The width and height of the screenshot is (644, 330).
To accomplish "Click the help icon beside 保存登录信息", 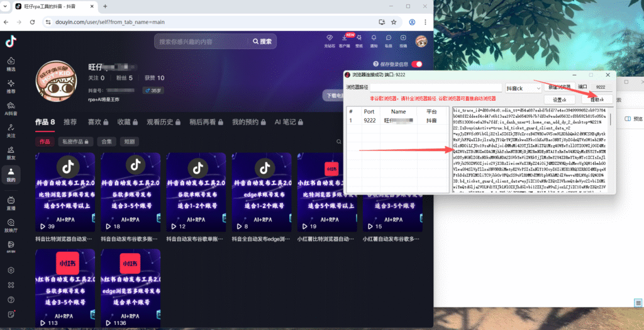I will (x=375, y=64).
